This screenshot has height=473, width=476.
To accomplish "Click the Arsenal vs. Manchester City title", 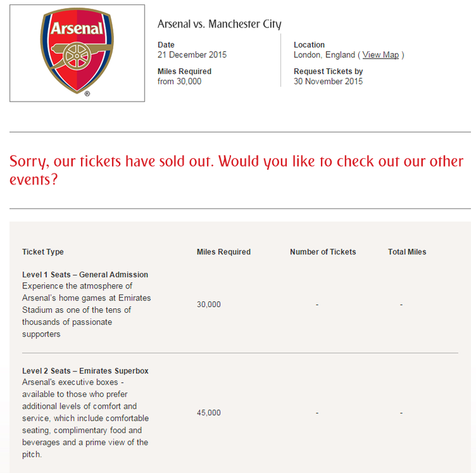I will click(x=219, y=24).
